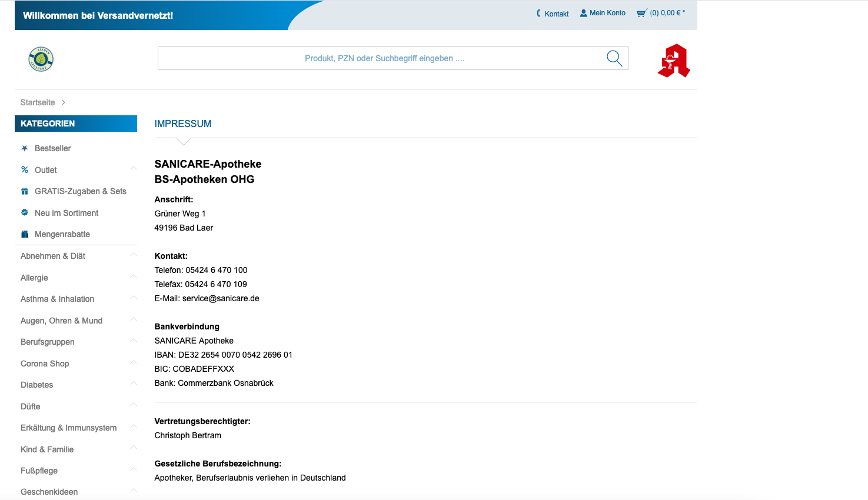
Task: Click the magnifying glass search icon
Action: coord(614,58)
